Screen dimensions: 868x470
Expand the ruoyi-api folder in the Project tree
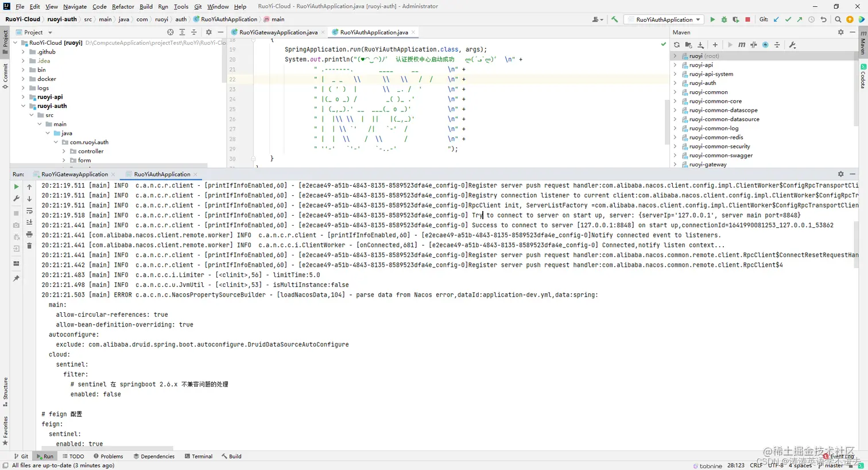coord(24,97)
